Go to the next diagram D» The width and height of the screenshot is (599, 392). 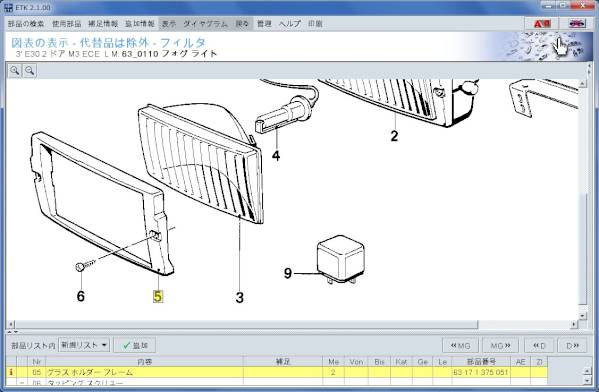pos(572,346)
